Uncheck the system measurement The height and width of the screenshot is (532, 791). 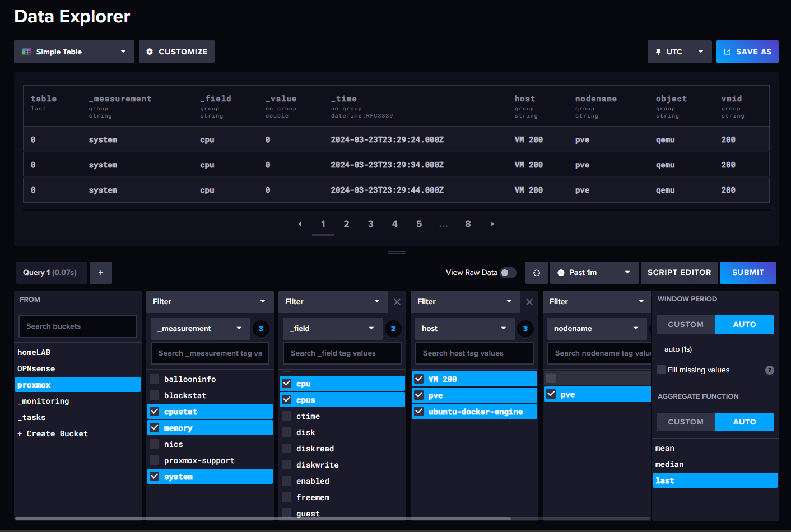point(155,477)
